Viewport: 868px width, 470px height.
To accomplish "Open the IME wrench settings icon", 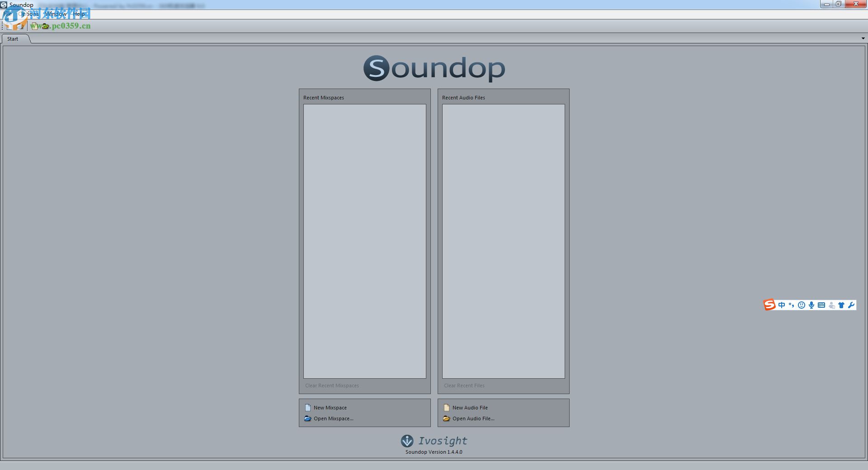I will (851, 305).
